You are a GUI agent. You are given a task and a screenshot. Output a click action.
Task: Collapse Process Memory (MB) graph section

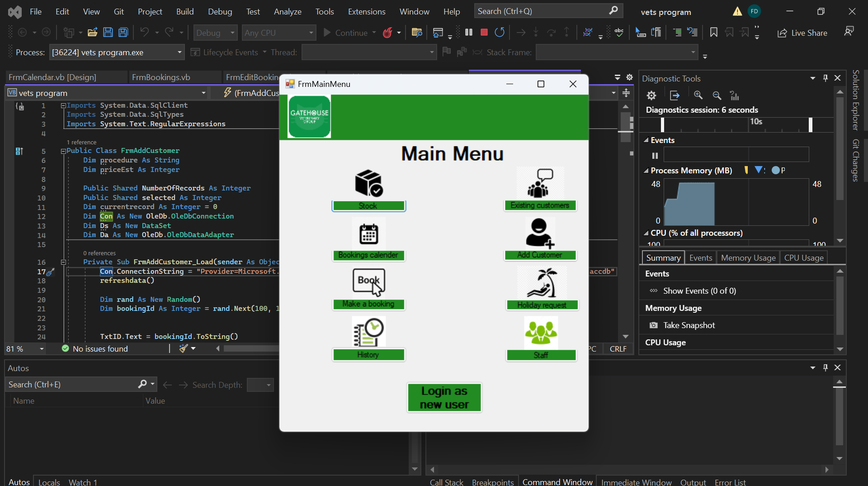(x=646, y=171)
